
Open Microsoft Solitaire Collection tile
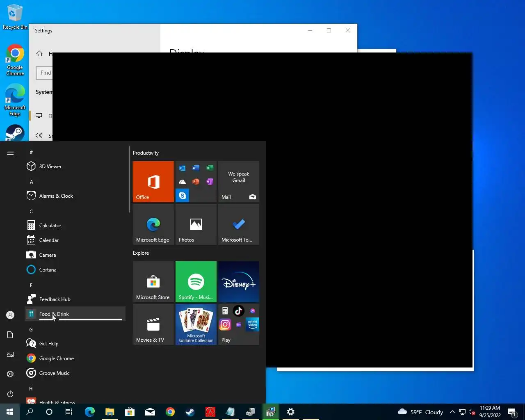click(x=196, y=324)
